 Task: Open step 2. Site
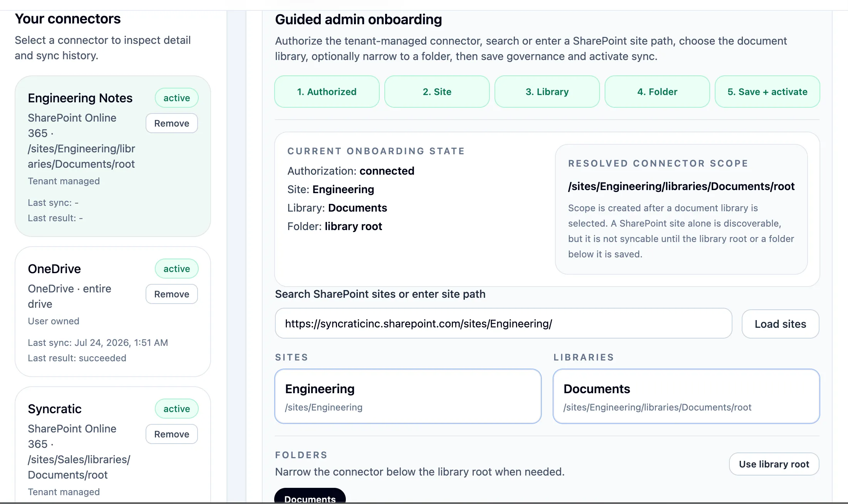pos(437,92)
